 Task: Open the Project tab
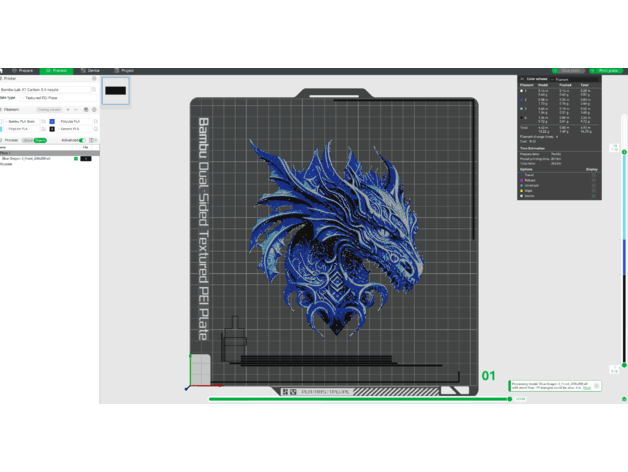124,71
